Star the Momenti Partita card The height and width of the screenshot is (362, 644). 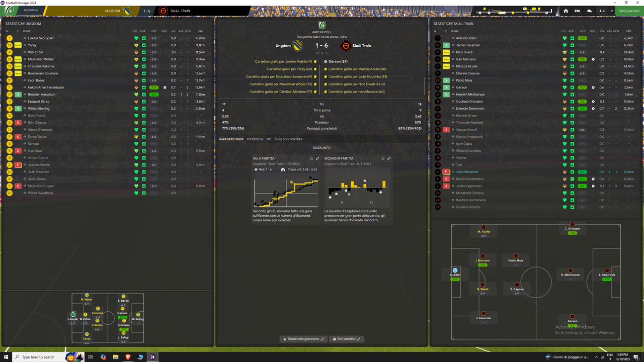383,158
